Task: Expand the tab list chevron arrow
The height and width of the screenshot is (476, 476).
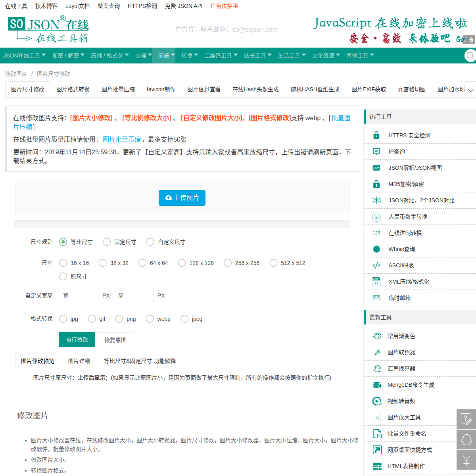Action: 470,90
